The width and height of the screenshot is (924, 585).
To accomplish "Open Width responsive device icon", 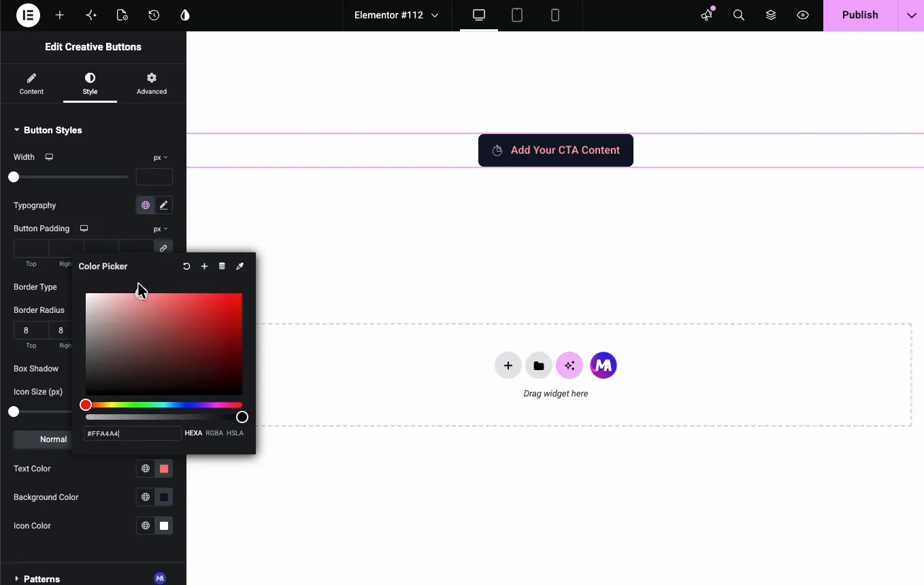I will [x=49, y=157].
